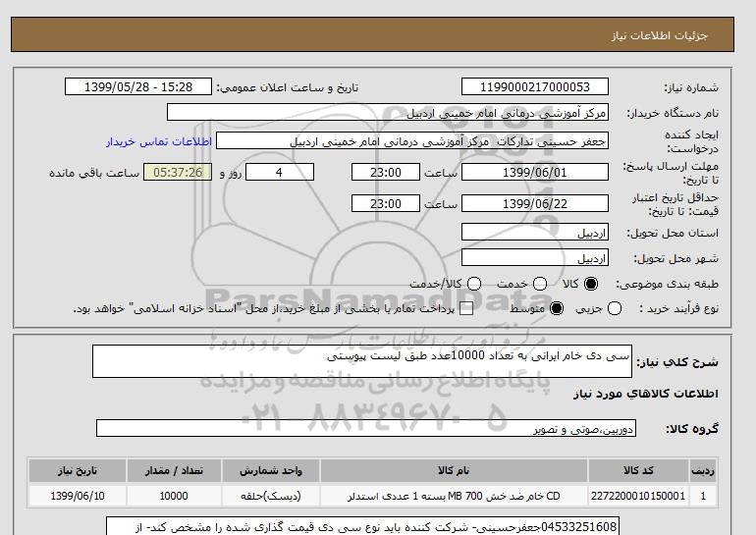The image size is (756, 535).
Task: Click the delivery city field اردبیل
Action: (535, 257)
